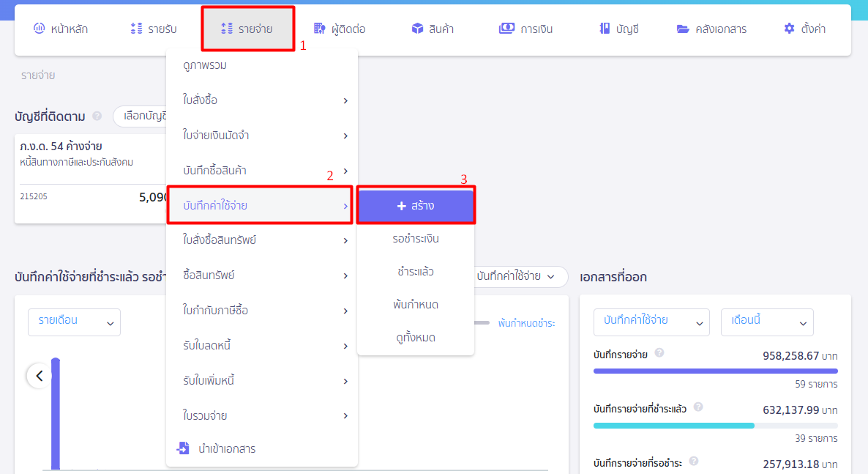Open the คลังเอกสาร menu
868x474 pixels.
[x=712, y=29]
